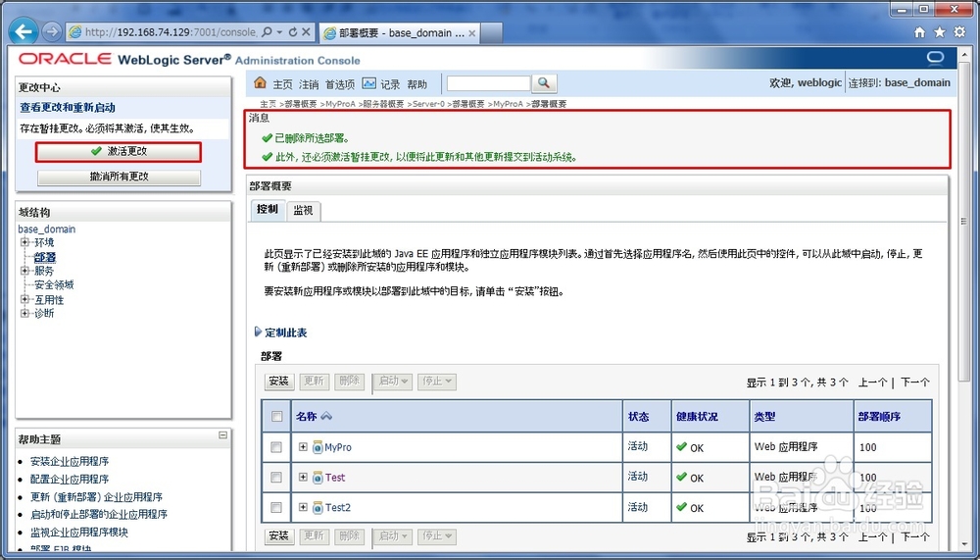Click the Oracle logo in header

[65, 59]
